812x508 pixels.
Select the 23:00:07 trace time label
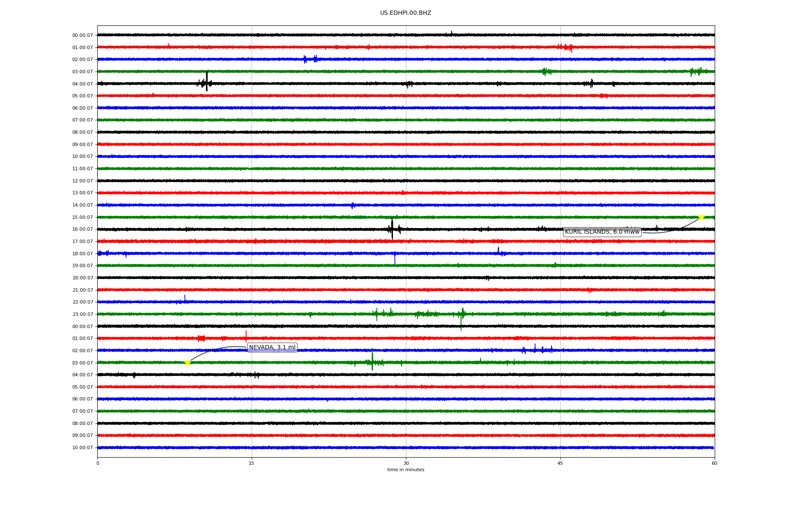coord(82,315)
